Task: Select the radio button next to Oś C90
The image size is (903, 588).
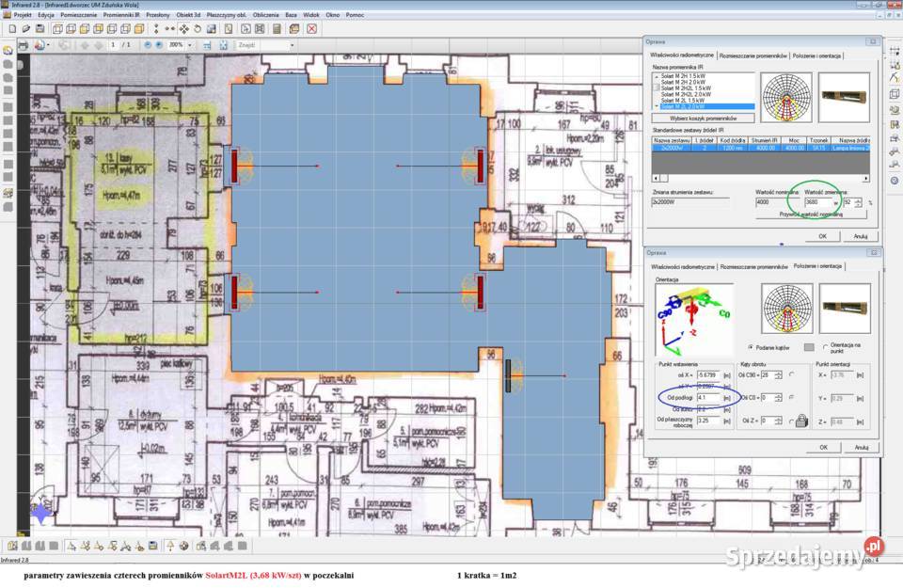Action: [793, 373]
